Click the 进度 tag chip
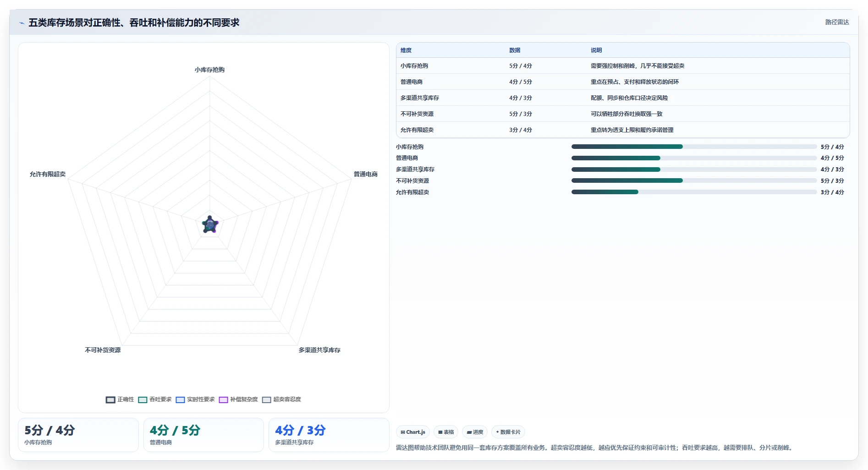The width and height of the screenshot is (868, 470). pyautogui.click(x=475, y=432)
